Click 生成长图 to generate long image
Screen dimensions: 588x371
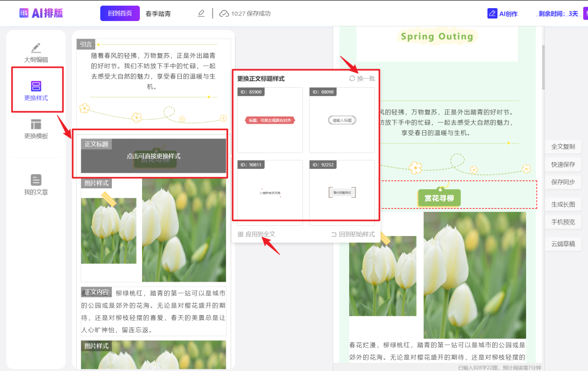(x=563, y=204)
